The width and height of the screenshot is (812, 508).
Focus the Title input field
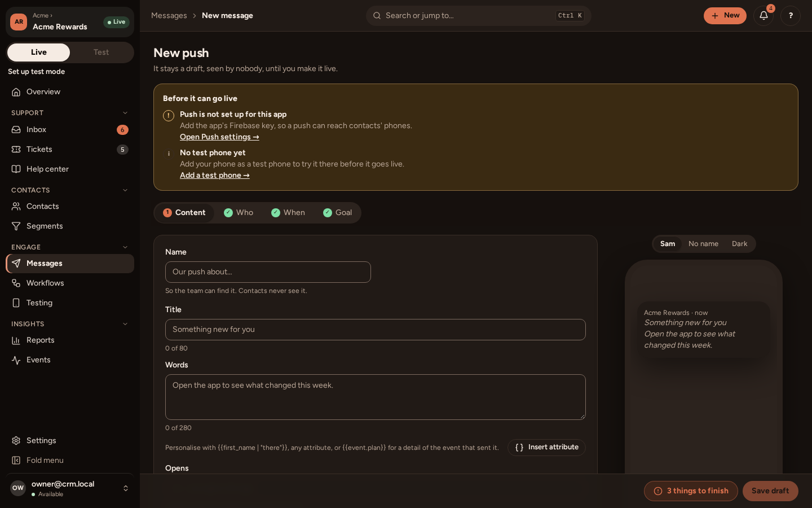(376, 330)
